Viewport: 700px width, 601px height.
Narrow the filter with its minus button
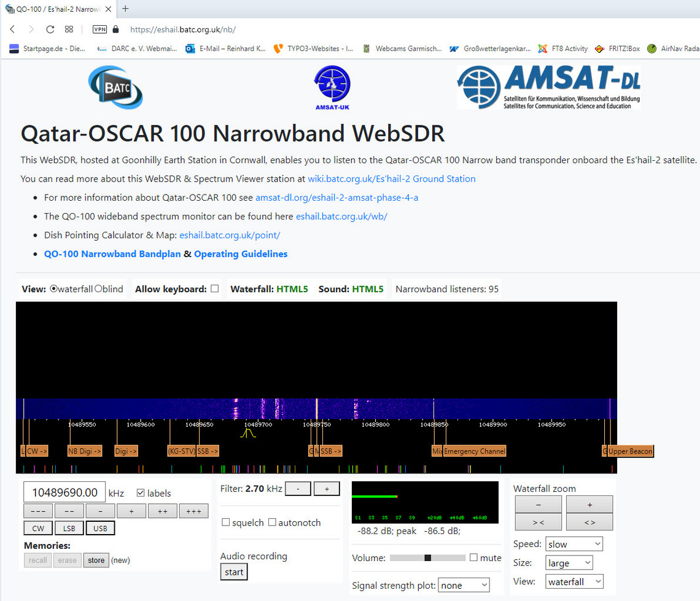[298, 489]
